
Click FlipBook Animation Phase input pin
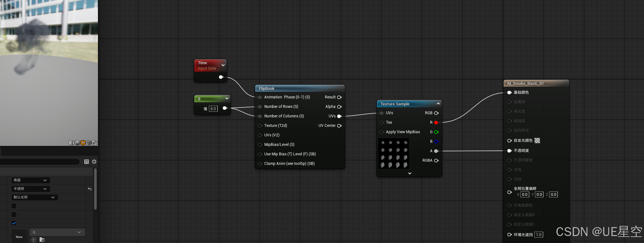[260, 97]
